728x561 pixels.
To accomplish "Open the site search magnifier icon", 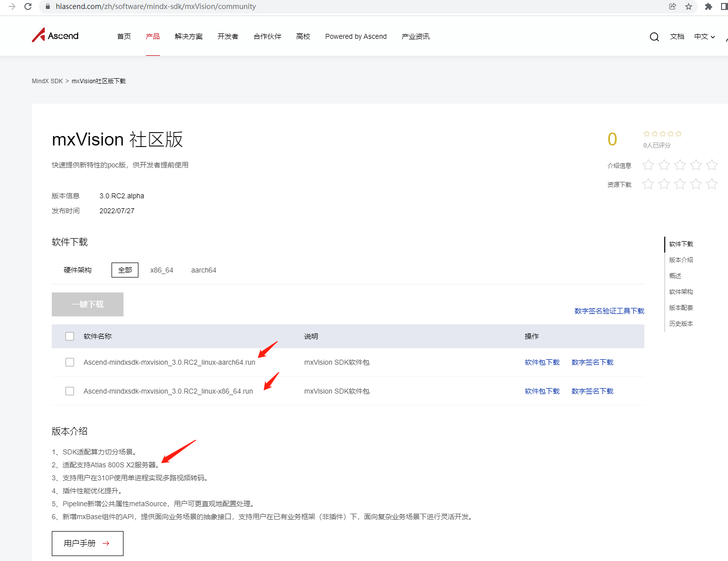I will pos(654,37).
